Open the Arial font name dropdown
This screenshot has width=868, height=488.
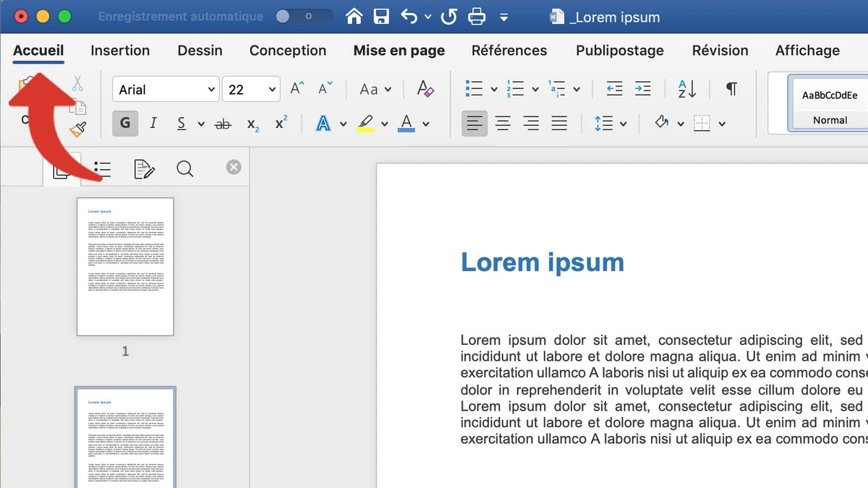point(166,90)
